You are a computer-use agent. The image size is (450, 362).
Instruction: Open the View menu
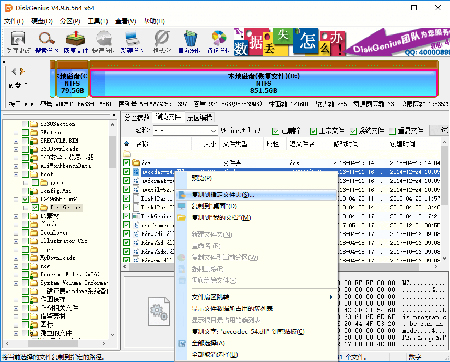pos(125,21)
